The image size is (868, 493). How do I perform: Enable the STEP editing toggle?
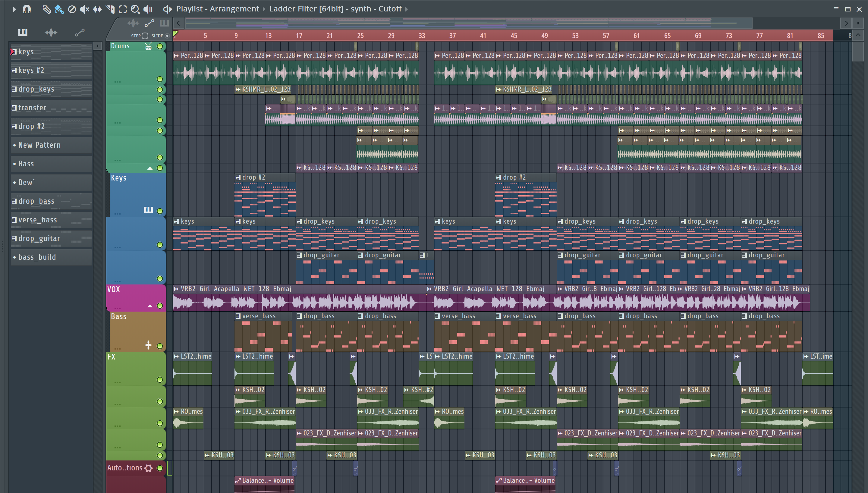click(145, 36)
